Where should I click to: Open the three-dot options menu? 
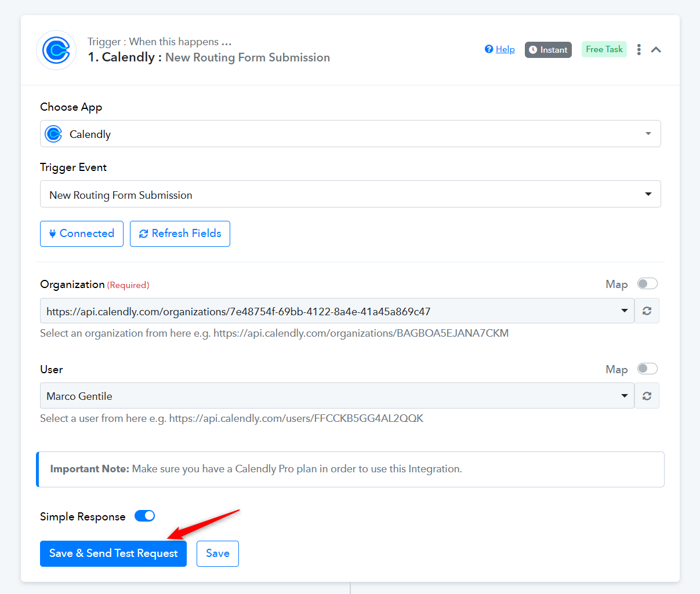tap(639, 49)
